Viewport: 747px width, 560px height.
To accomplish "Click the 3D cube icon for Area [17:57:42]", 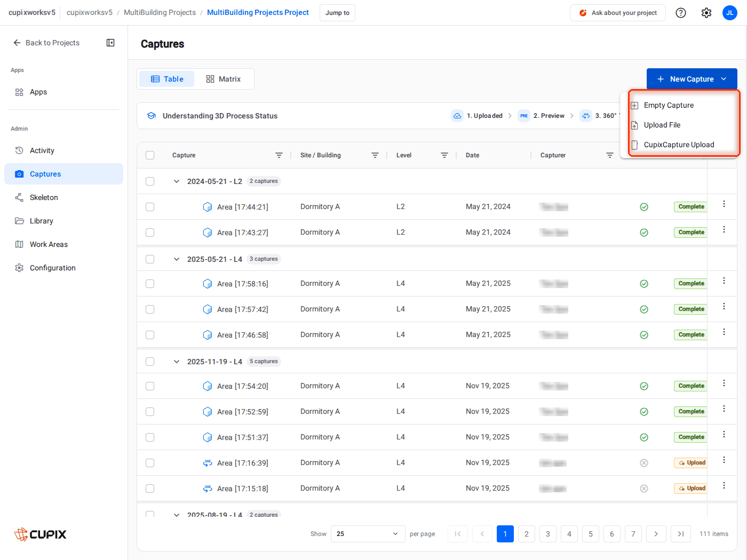I will (208, 309).
